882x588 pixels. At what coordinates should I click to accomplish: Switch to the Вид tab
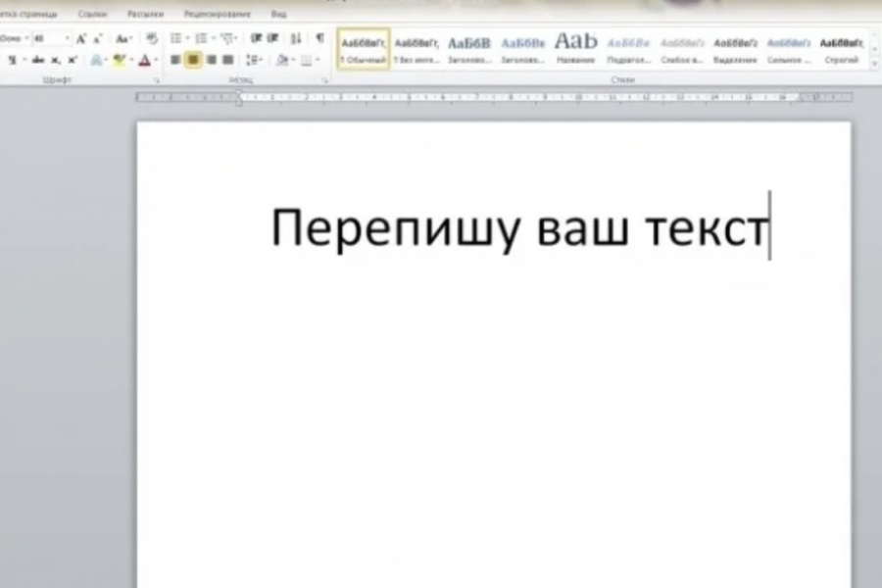pos(278,14)
